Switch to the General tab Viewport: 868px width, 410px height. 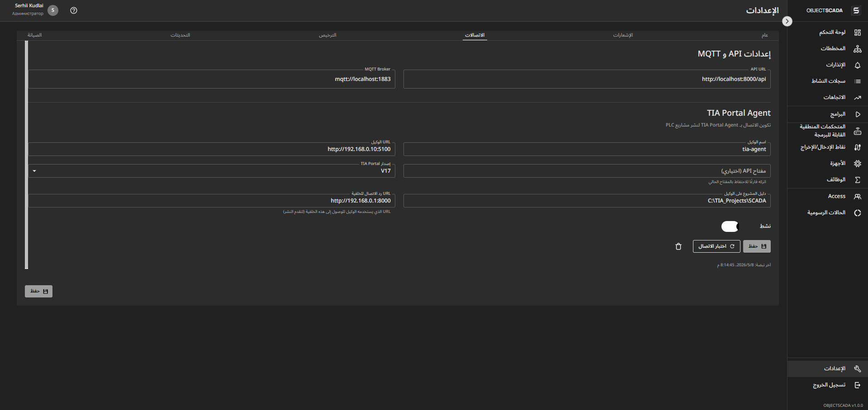click(x=764, y=35)
